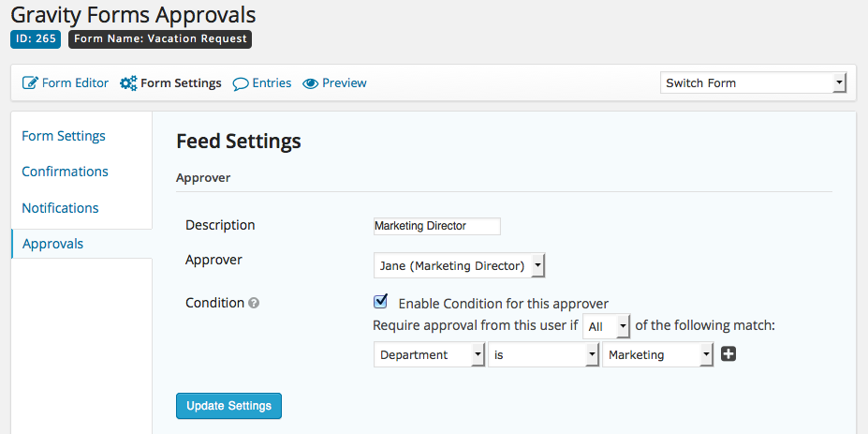Screen dimensions: 868x434
Task: Click the ID: 265 badge
Action: tap(36, 38)
